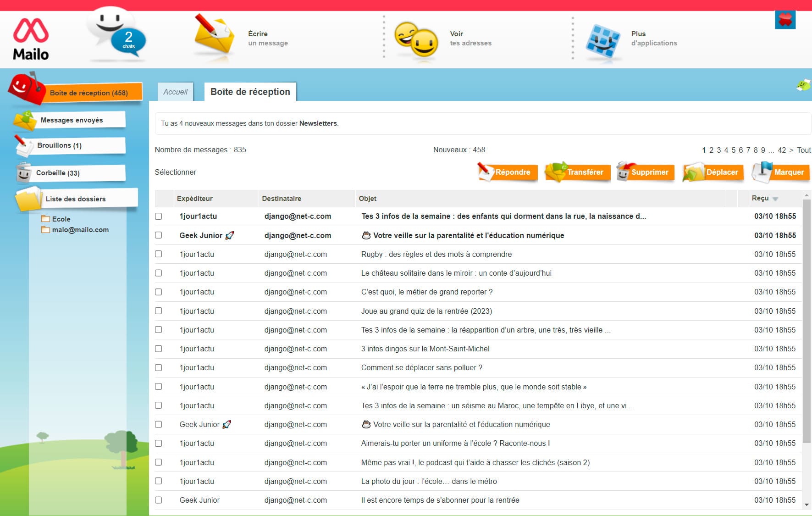Select the Boîte de réception tab
Image resolution: width=812 pixels, height=516 pixels.
[250, 92]
